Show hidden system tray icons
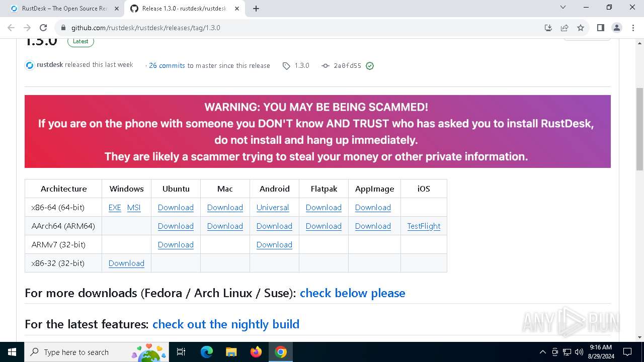This screenshot has height=362, width=644. 542,352
